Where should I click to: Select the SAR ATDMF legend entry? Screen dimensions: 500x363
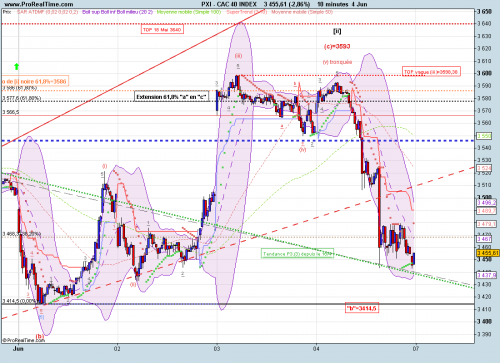click(x=47, y=12)
